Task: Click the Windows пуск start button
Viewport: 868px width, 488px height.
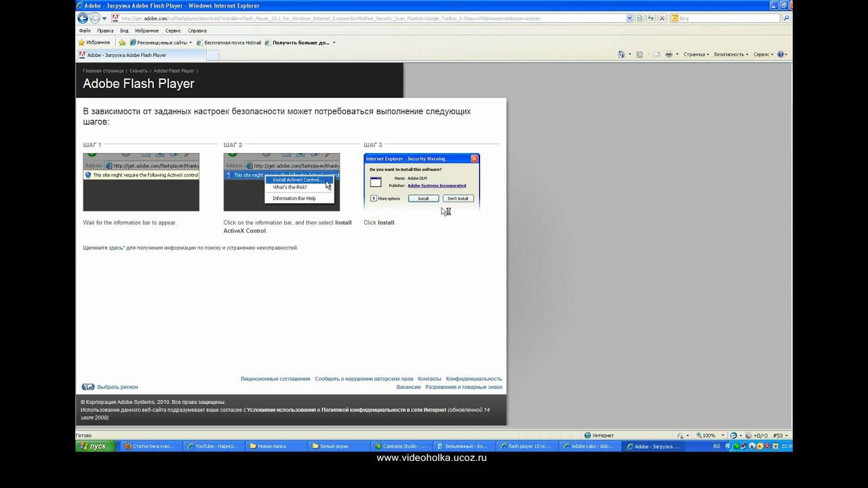Action: [94, 447]
